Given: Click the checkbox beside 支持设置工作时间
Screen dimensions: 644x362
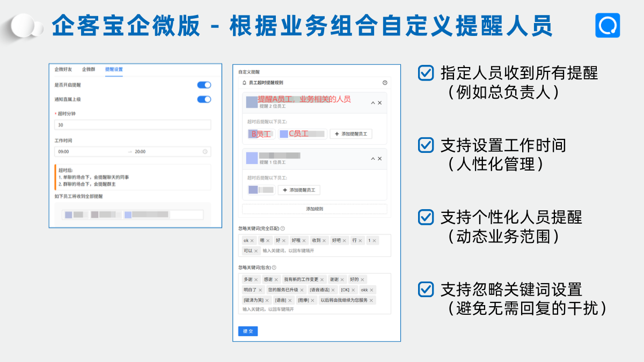Looking at the screenshot, I should [426, 145].
